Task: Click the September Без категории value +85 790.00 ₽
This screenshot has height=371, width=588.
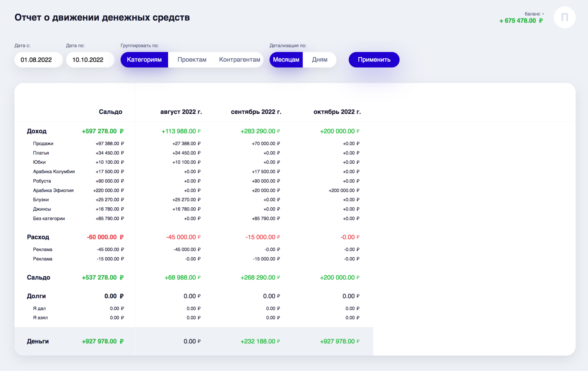Action: (x=266, y=219)
